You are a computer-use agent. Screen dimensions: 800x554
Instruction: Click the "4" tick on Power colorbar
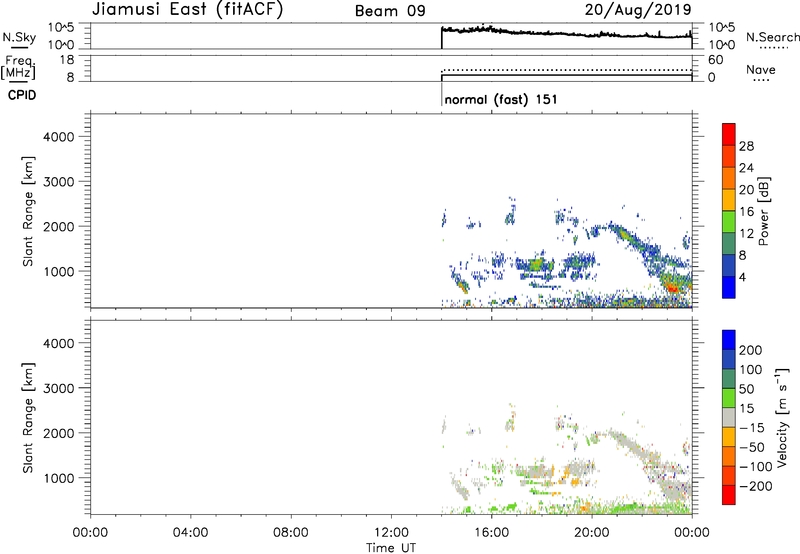tap(742, 277)
